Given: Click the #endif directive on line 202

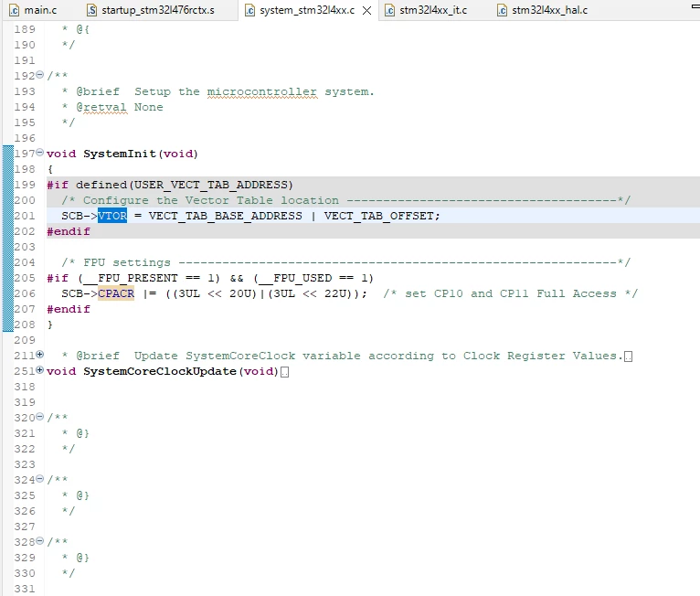Looking at the screenshot, I should click(69, 231).
